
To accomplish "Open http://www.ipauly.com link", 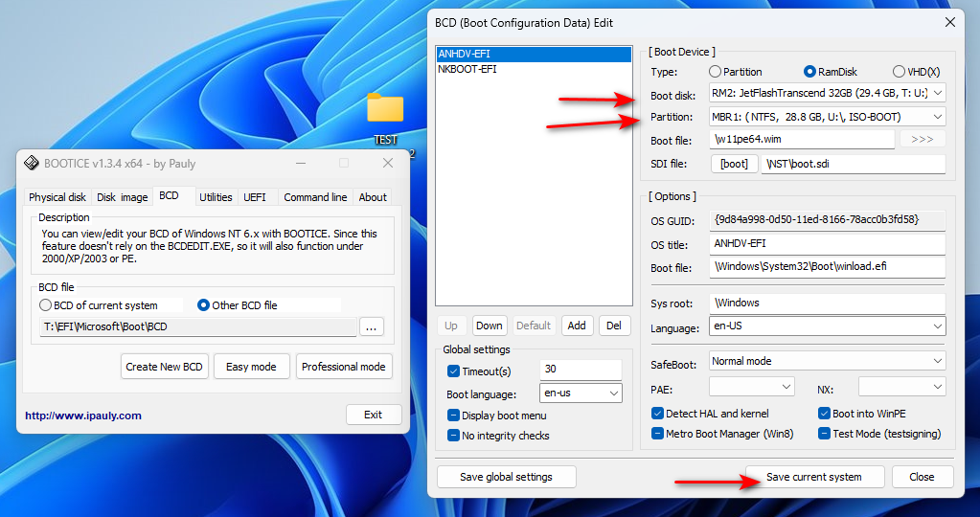I will point(83,416).
